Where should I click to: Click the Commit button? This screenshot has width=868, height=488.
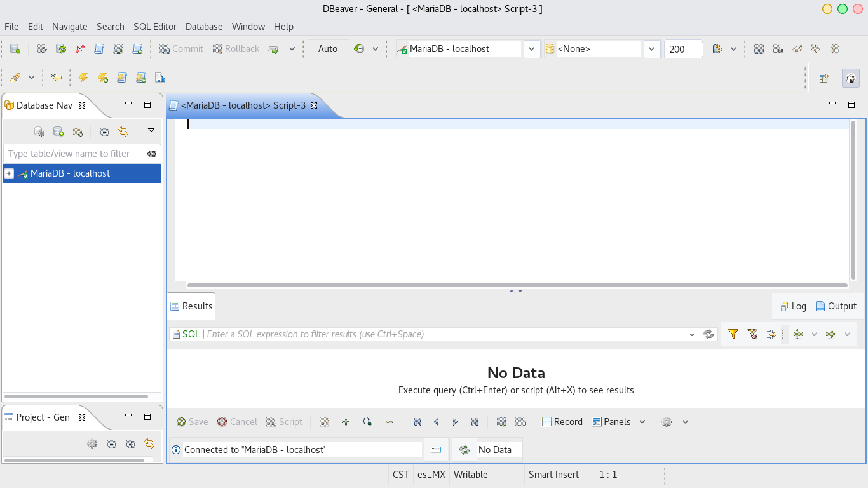coord(181,49)
